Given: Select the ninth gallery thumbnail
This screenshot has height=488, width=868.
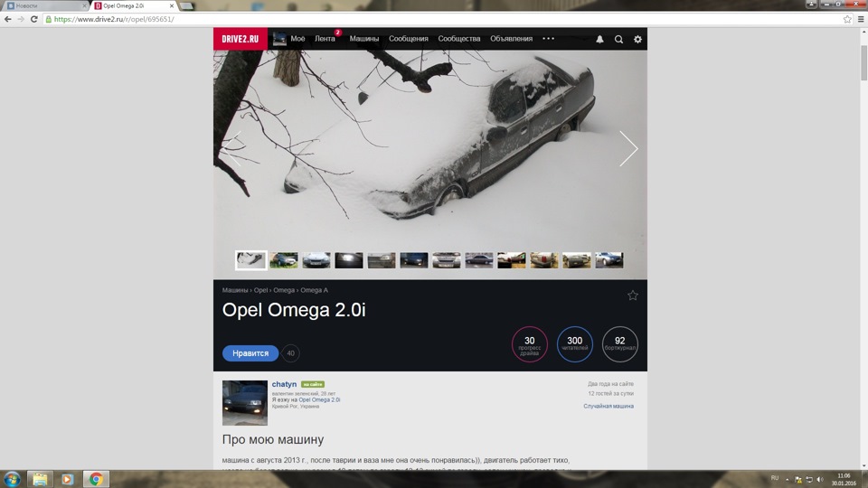Looking at the screenshot, I should click(x=512, y=260).
